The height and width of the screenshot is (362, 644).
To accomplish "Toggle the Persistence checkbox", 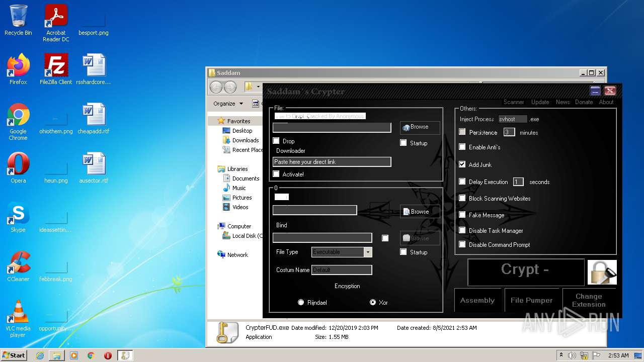I will pyautogui.click(x=462, y=132).
